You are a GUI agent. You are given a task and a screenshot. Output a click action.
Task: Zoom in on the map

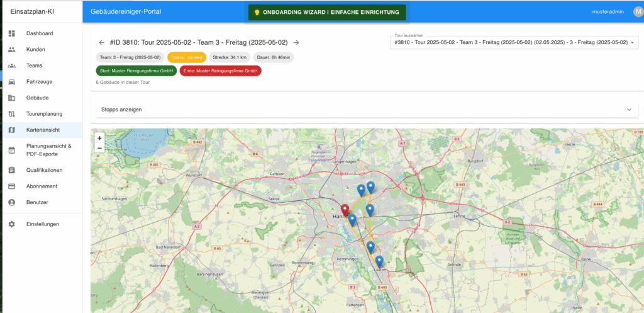99,138
